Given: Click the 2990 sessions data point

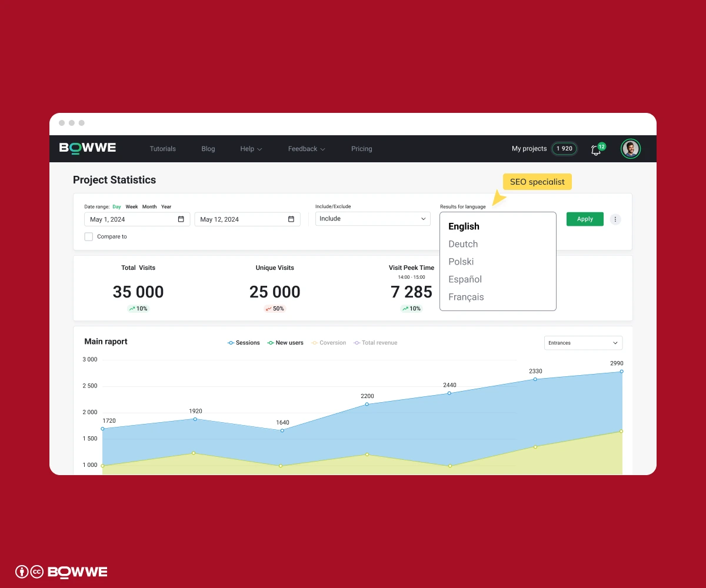Looking at the screenshot, I should coord(621,372).
